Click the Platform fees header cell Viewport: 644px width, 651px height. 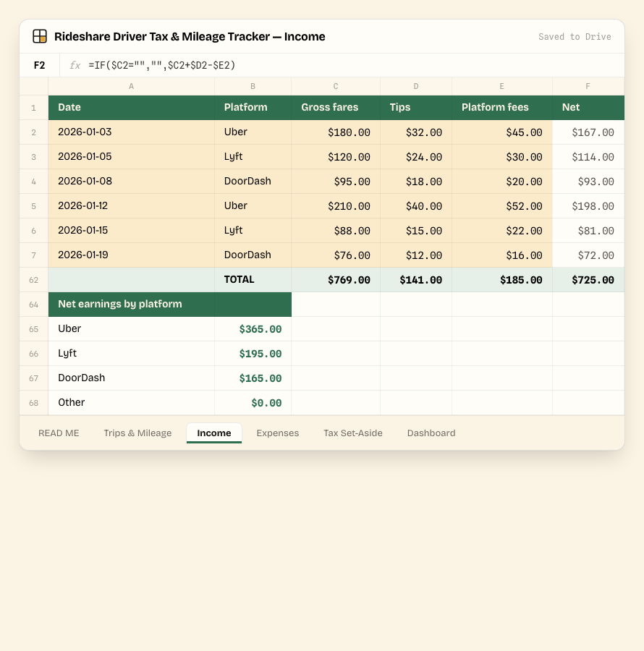pos(502,108)
